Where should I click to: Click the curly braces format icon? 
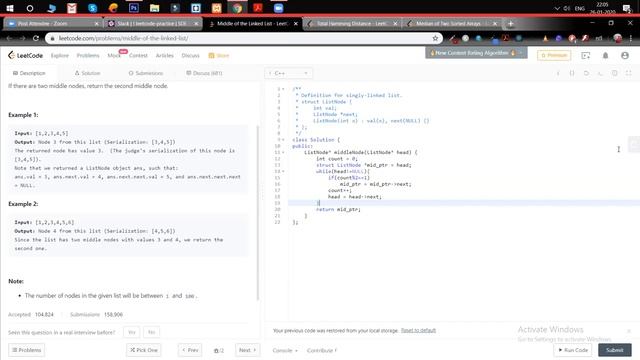572,73
